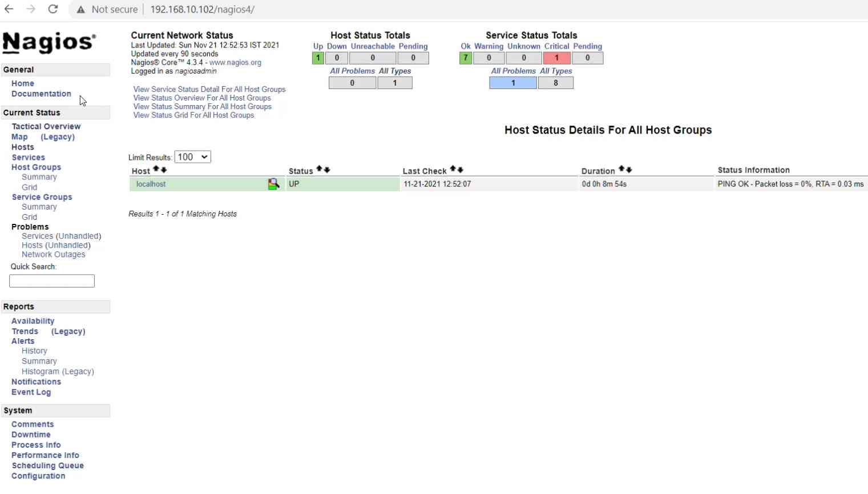Open Summary under Host Groups
868x494 pixels.
coord(39,177)
